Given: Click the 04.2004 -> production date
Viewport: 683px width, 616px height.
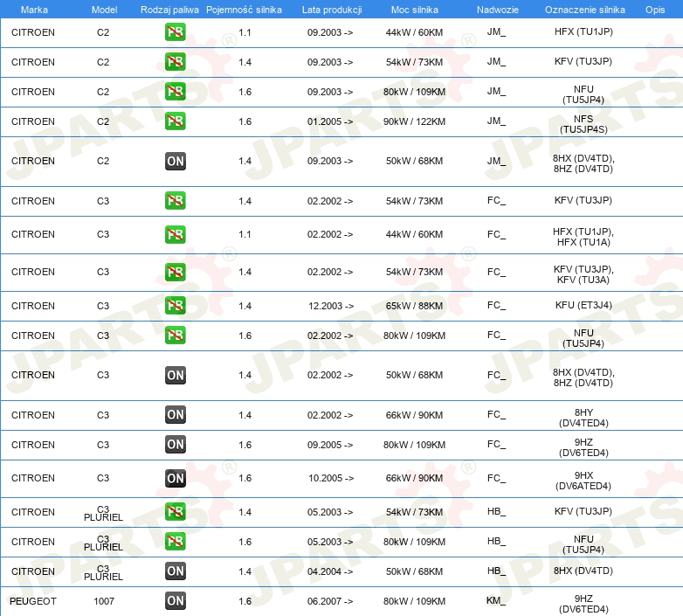Looking at the screenshot, I should (x=330, y=571).
